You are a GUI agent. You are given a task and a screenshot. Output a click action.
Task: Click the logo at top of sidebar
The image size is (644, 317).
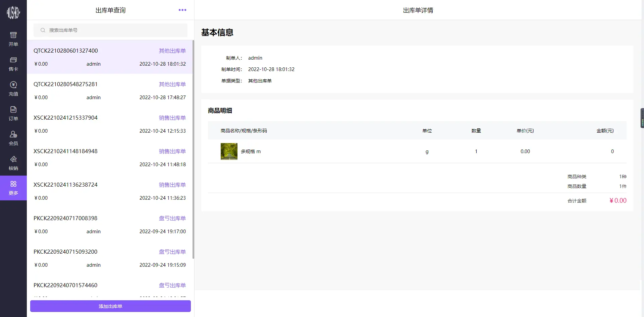[x=13, y=13]
